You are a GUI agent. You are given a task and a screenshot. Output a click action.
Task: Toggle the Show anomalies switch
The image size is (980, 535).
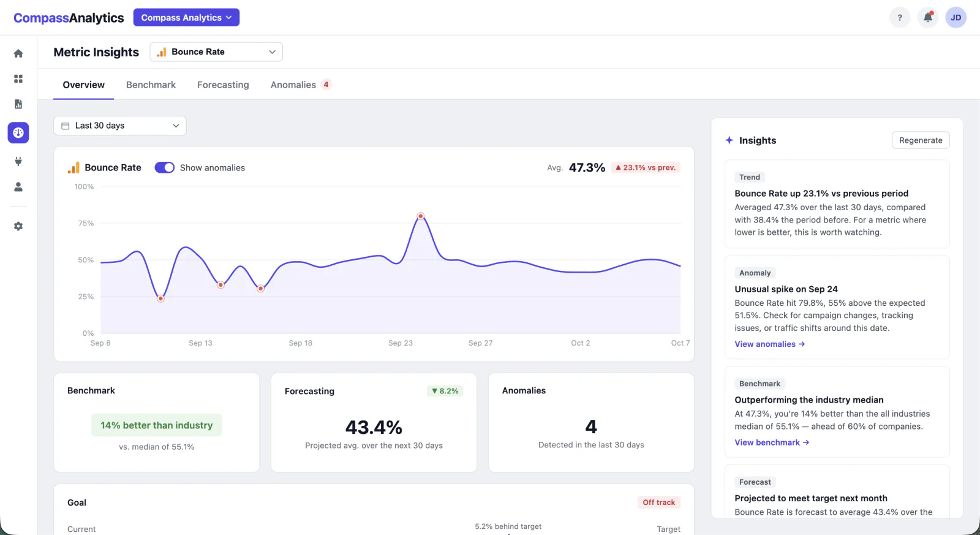(x=165, y=167)
